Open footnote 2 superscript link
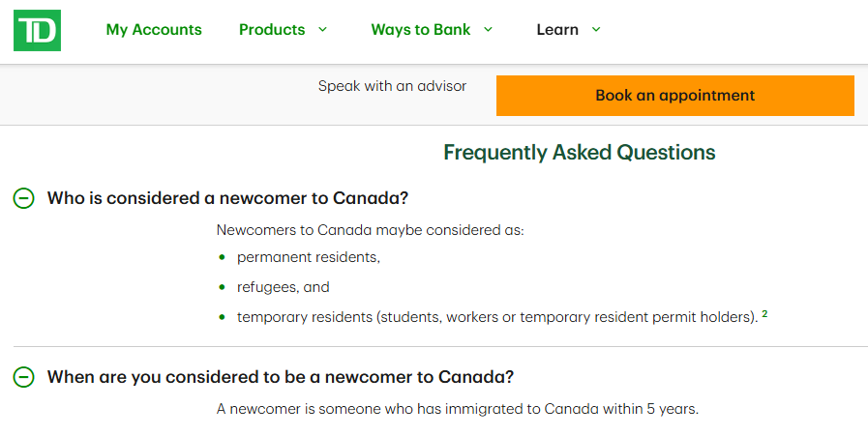 pos(764,314)
